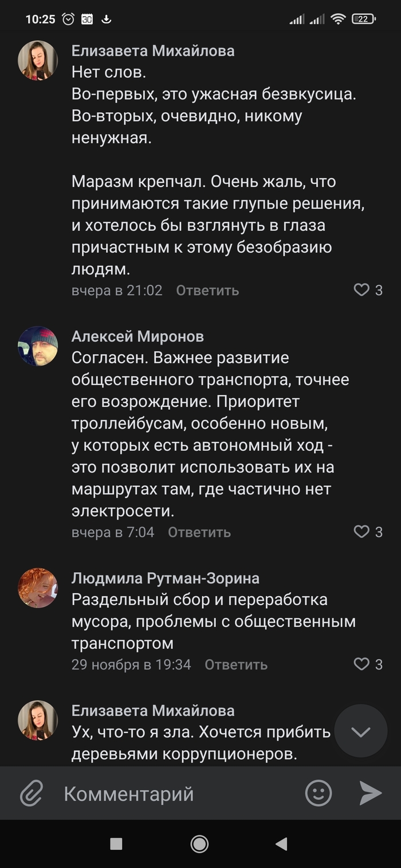Image resolution: width=401 pixels, height=868 pixels.
Task: Open the emoji smiley picker
Action: (x=319, y=793)
